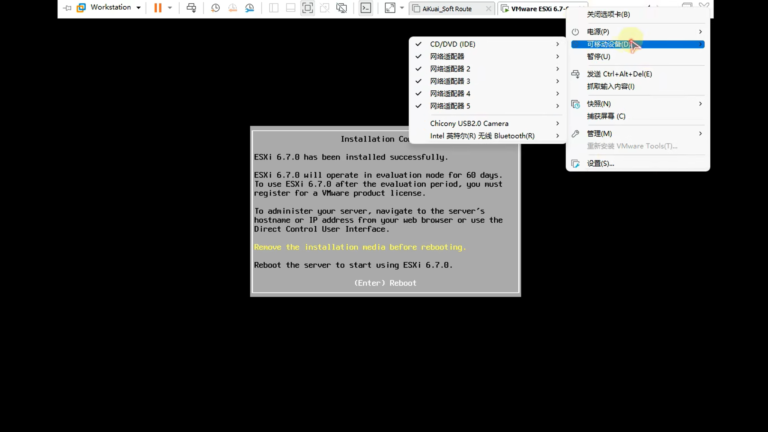The width and height of the screenshot is (768, 432).
Task: Open the stretch display dropdown arrow
Action: coord(402,8)
